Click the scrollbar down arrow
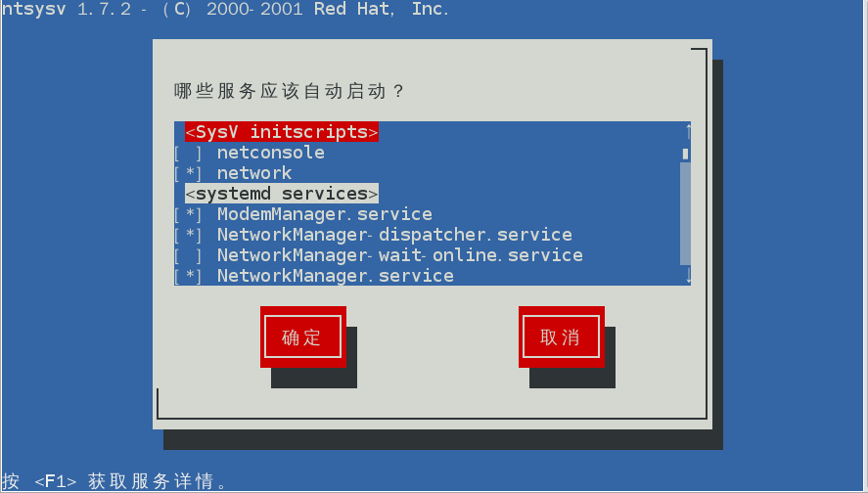 [x=688, y=276]
